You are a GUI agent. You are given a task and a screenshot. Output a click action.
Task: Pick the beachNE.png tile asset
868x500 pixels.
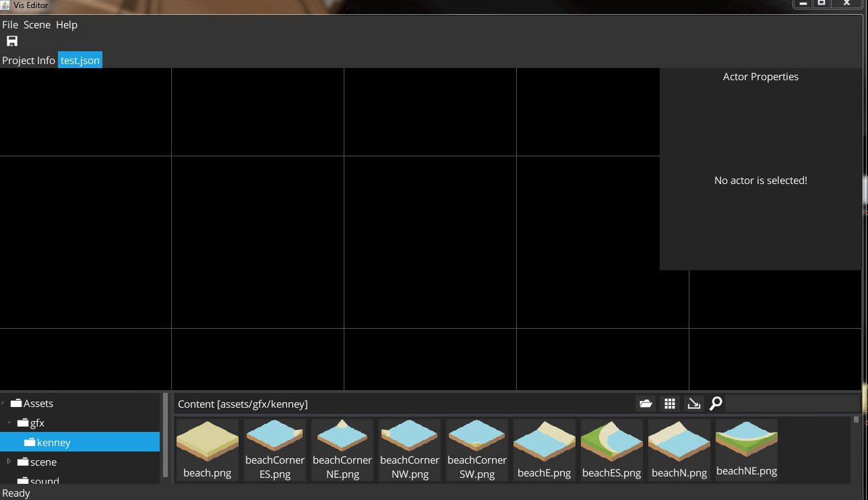(747, 449)
